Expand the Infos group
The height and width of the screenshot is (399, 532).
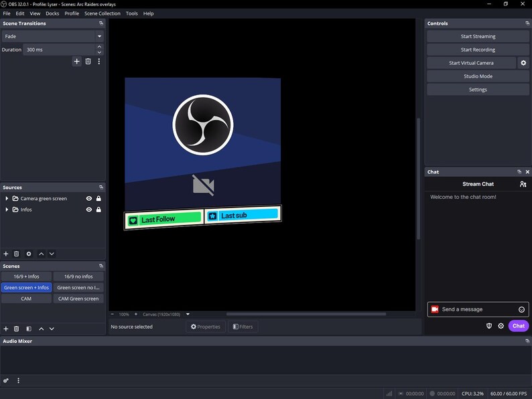click(7, 210)
